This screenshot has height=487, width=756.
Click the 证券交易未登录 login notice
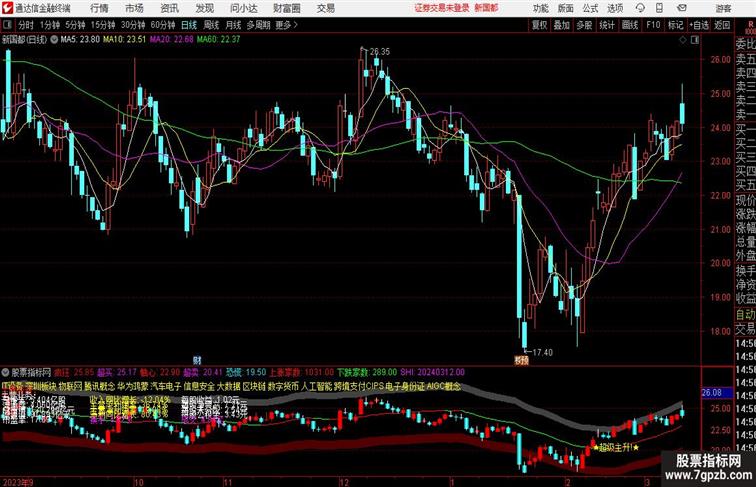pyautogui.click(x=442, y=8)
